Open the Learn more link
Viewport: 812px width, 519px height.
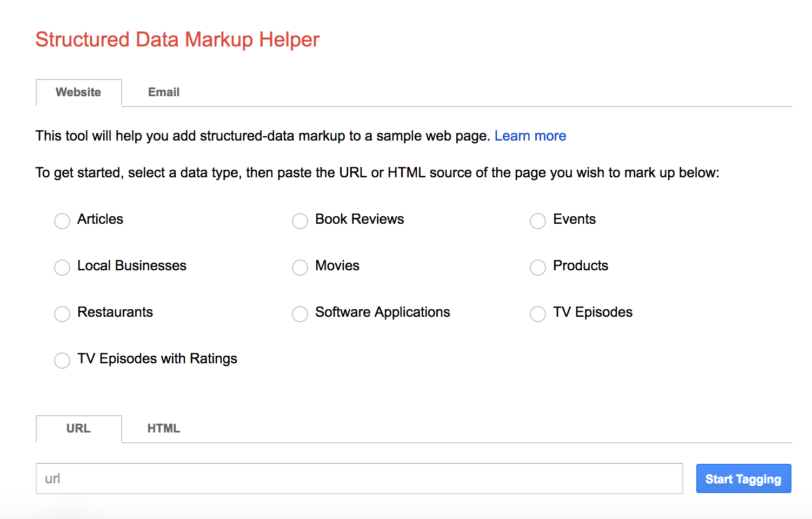tap(530, 136)
